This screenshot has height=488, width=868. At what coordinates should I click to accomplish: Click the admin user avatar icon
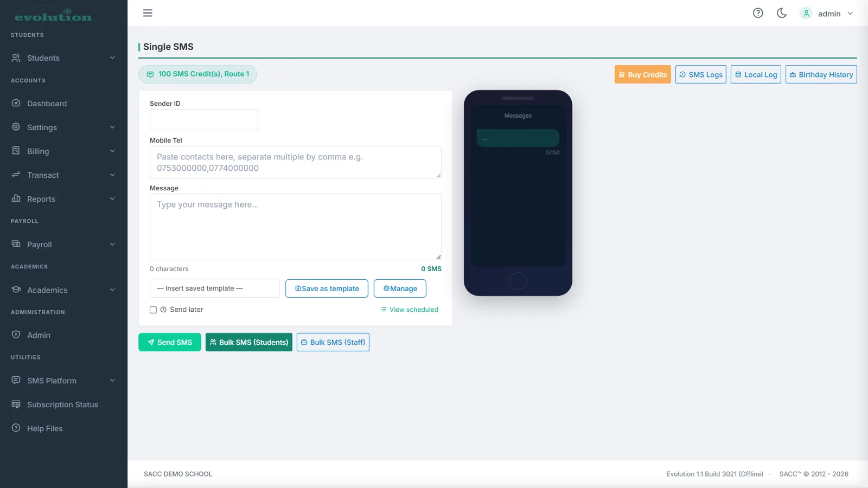tap(806, 14)
